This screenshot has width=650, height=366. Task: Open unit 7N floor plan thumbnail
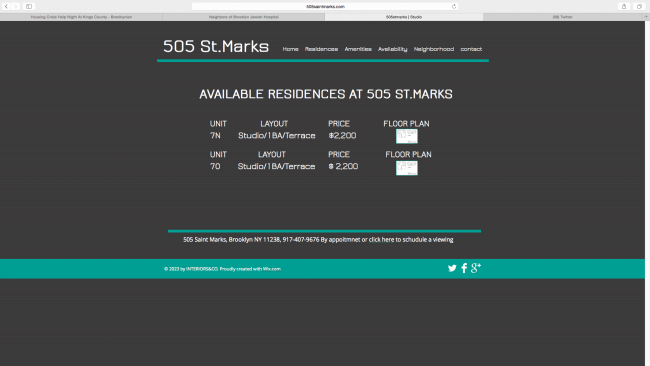pos(407,136)
